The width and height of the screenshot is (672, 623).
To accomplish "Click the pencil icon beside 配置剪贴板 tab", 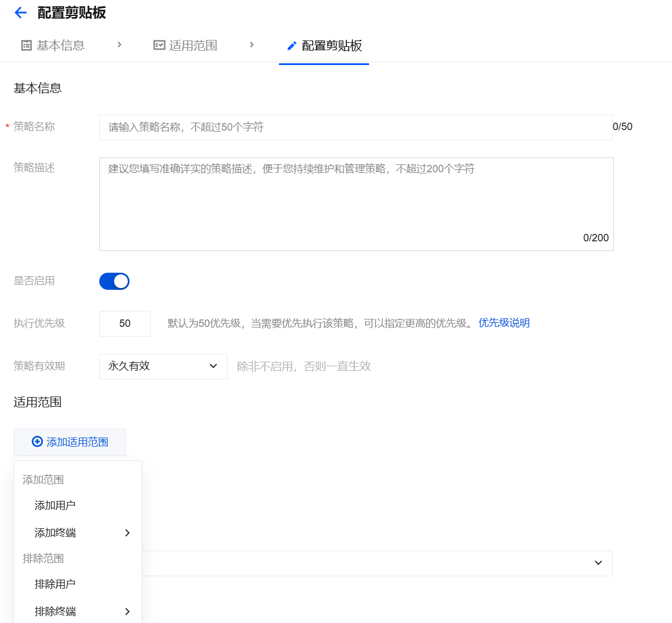I will pos(292,46).
